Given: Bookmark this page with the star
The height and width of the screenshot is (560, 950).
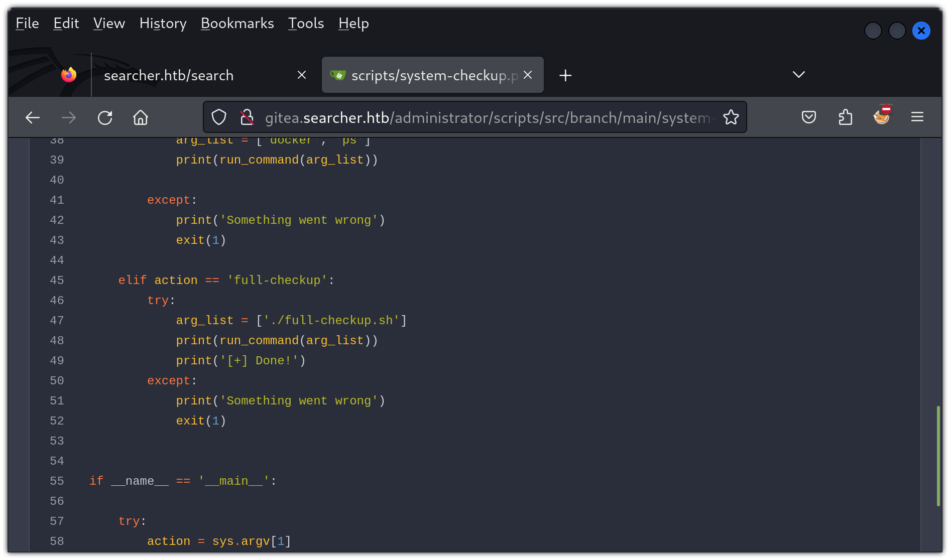Looking at the screenshot, I should tap(731, 117).
